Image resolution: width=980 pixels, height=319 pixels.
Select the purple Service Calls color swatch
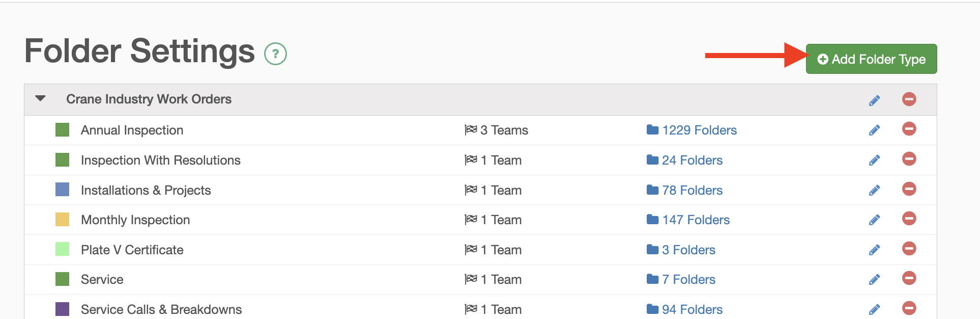click(62, 309)
